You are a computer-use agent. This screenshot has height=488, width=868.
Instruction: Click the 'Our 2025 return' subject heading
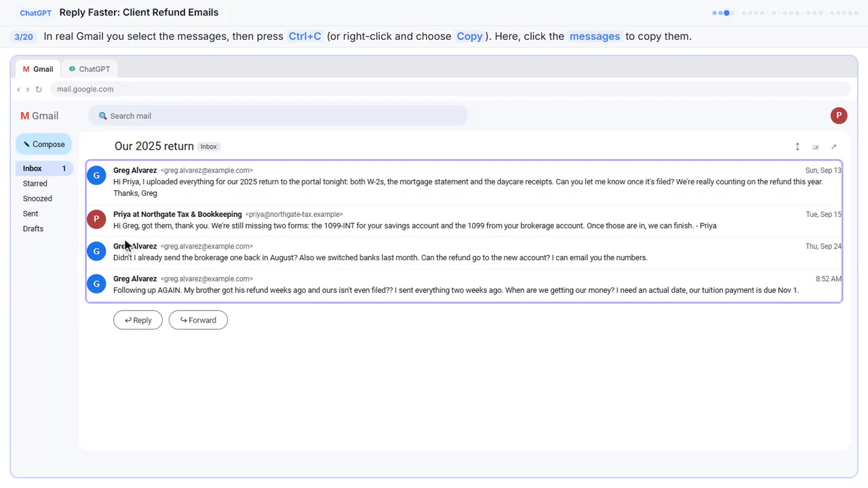point(154,146)
